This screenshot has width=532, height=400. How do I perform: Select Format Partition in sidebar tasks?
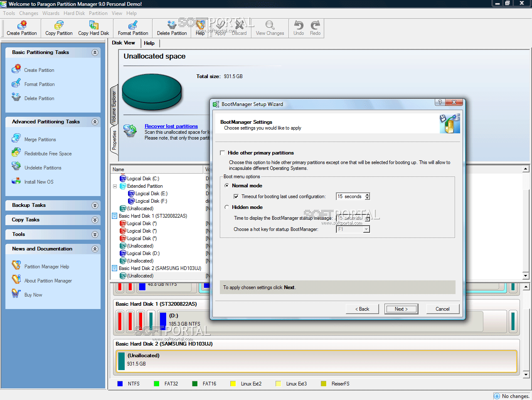(x=39, y=84)
